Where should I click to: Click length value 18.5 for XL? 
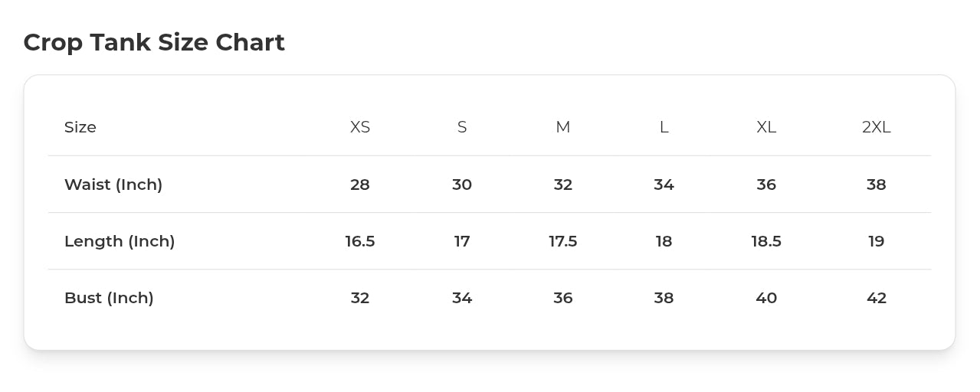click(x=766, y=241)
